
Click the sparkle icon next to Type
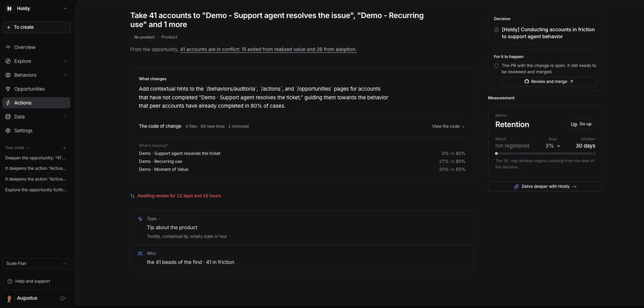[x=140, y=219]
